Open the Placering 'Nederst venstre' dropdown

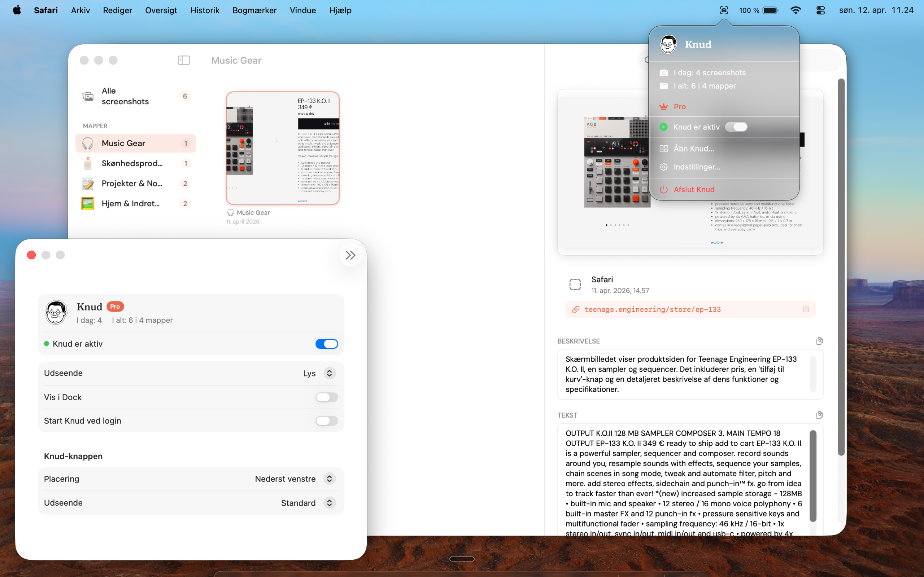point(329,479)
